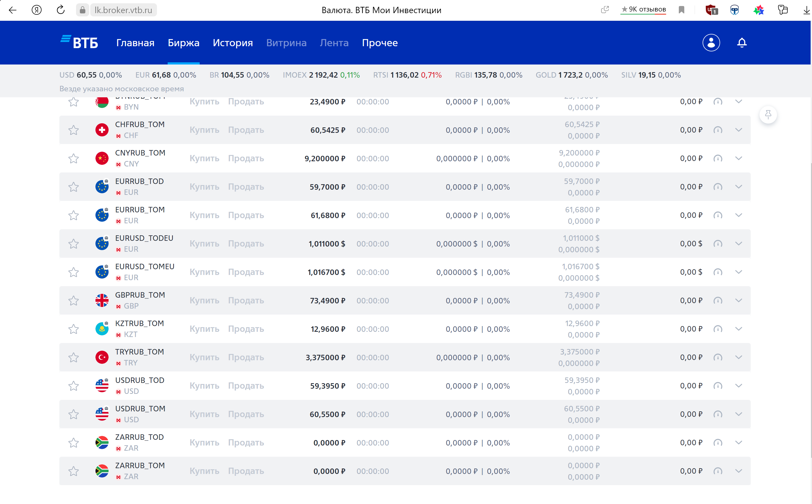The image size is (812, 504).
Task: Go back with the browser arrow
Action: pos(12,10)
